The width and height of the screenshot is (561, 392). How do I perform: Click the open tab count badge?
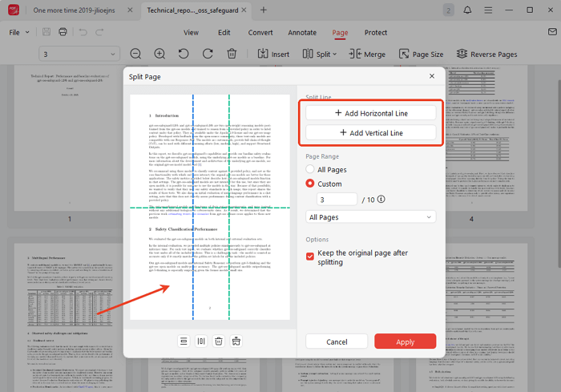[x=448, y=10]
